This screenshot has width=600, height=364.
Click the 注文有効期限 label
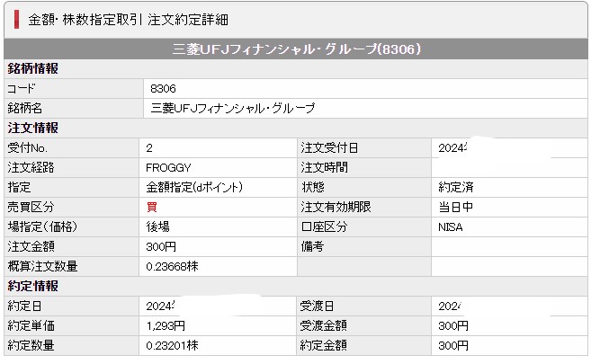point(336,208)
